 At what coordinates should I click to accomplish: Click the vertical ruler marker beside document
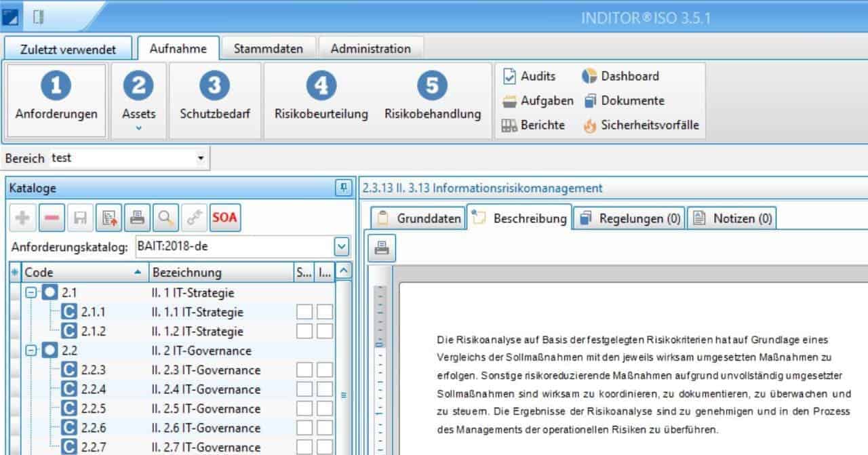[379, 344]
